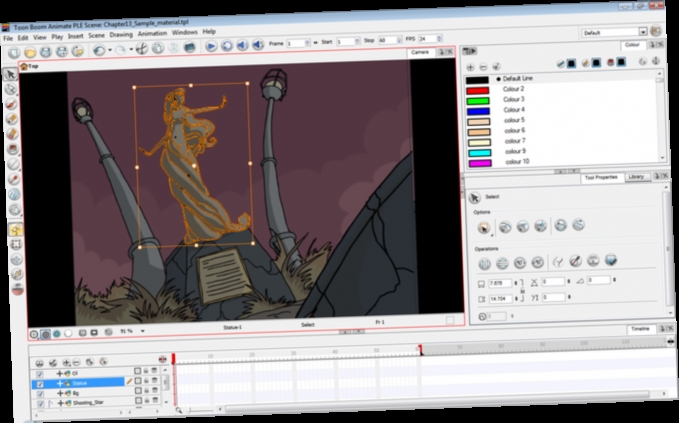Image resolution: width=679 pixels, height=423 pixels.
Task: Select the Default Line black swatch
Action: coord(477,80)
